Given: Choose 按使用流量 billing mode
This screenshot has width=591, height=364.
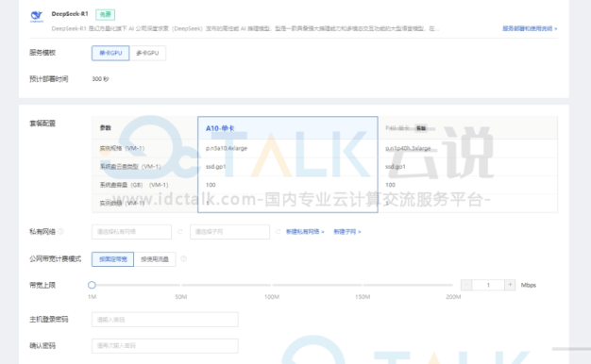Looking at the screenshot, I should pos(155,259).
